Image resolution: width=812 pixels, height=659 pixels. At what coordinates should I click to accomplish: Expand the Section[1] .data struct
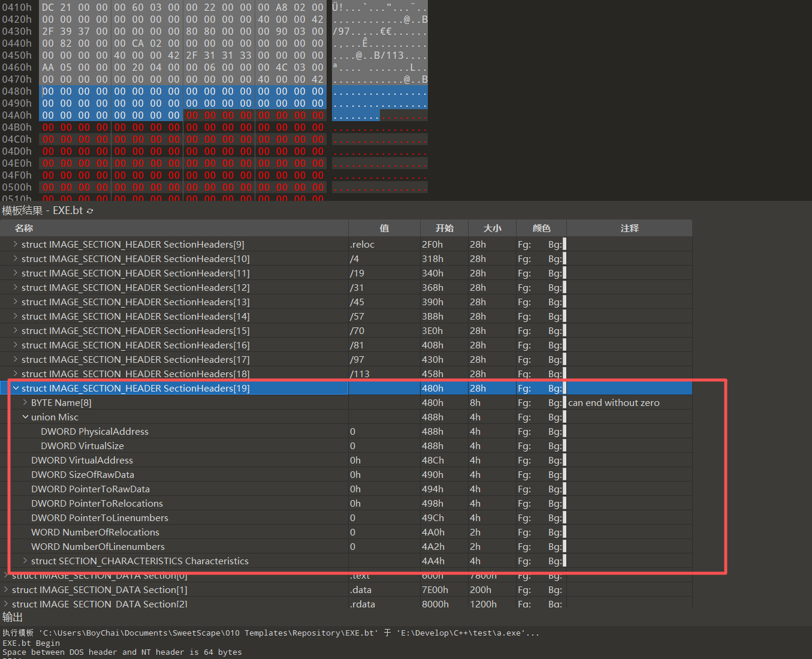pos(6,589)
